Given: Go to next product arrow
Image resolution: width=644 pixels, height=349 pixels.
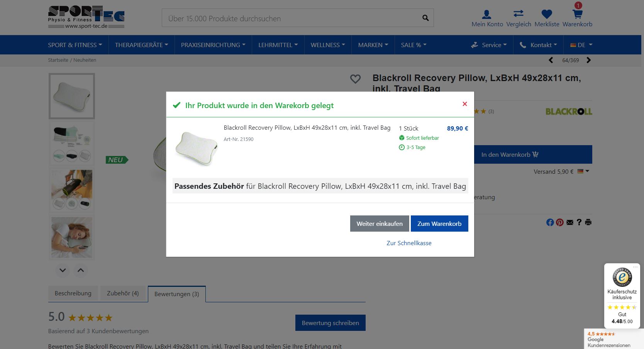Looking at the screenshot, I should point(588,60).
